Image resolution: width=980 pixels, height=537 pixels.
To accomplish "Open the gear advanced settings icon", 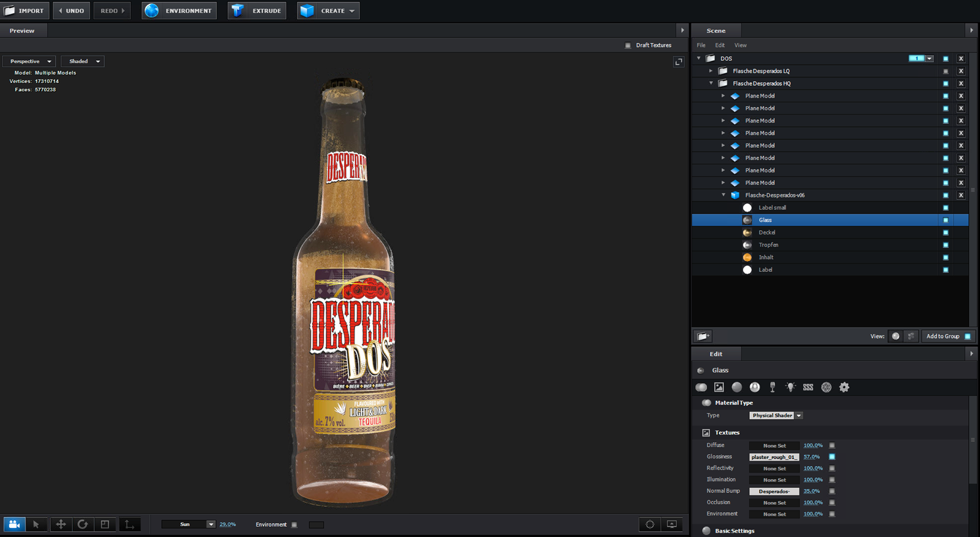I will 844,387.
